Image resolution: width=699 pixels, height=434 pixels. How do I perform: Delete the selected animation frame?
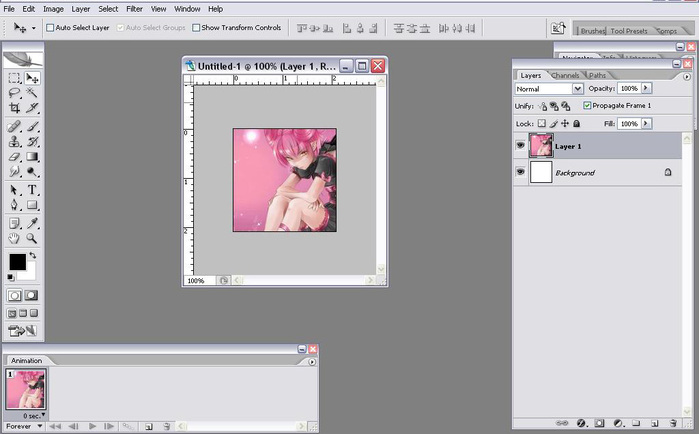(x=166, y=426)
